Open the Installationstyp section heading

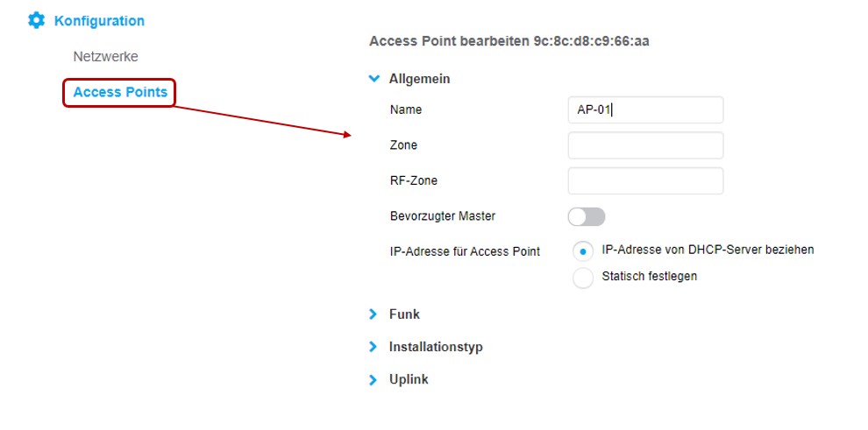436,347
